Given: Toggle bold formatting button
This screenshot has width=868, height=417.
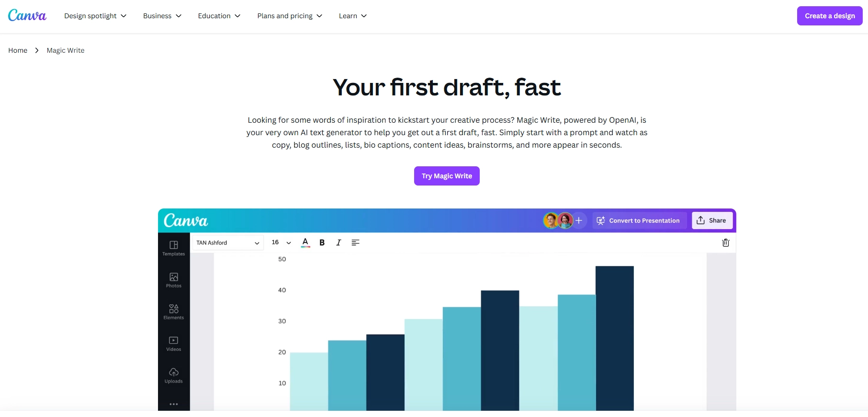Looking at the screenshot, I should (322, 243).
